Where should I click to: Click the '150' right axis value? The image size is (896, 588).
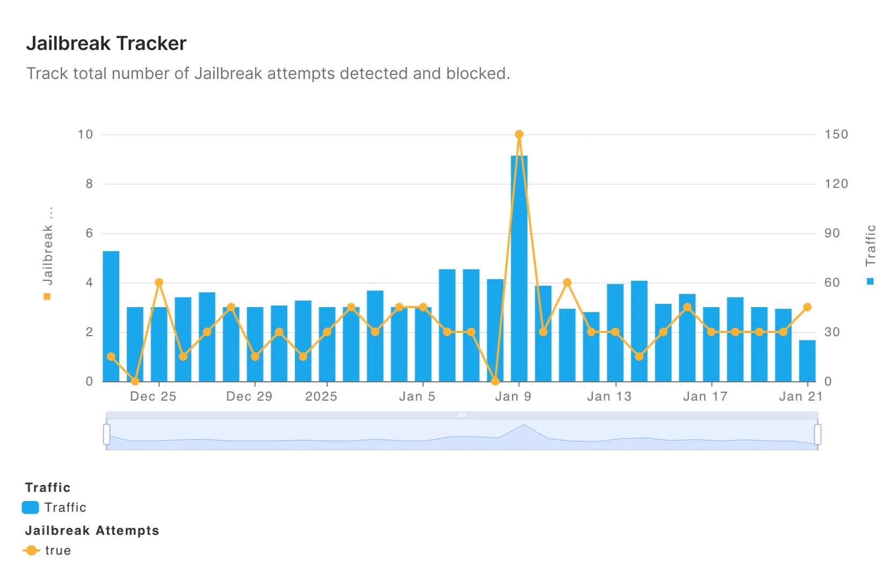(836, 134)
